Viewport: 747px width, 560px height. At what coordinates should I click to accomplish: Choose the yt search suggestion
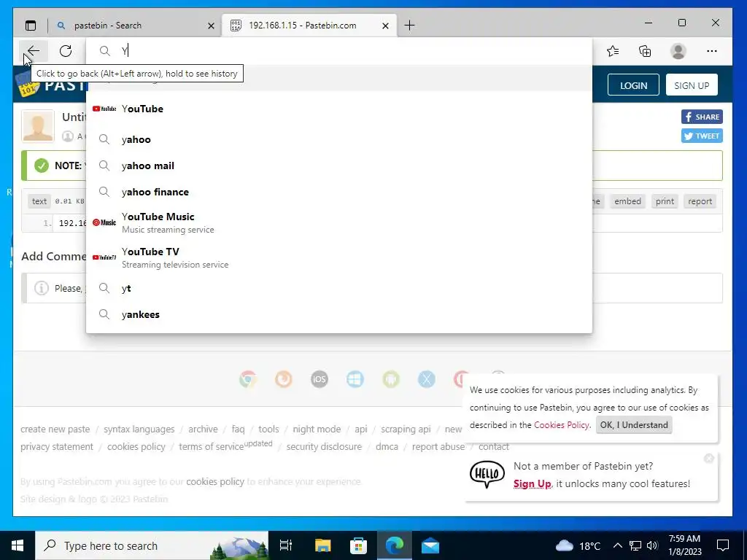(339, 288)
